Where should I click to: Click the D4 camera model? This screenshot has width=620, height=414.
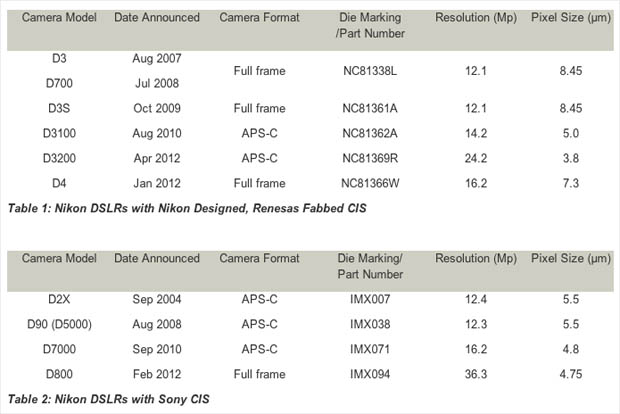point(59,183)
